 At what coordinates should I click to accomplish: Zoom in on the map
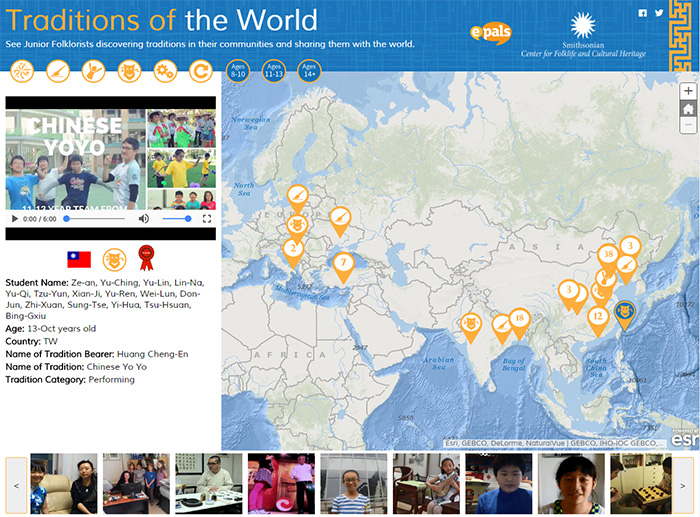pos(688,91)
